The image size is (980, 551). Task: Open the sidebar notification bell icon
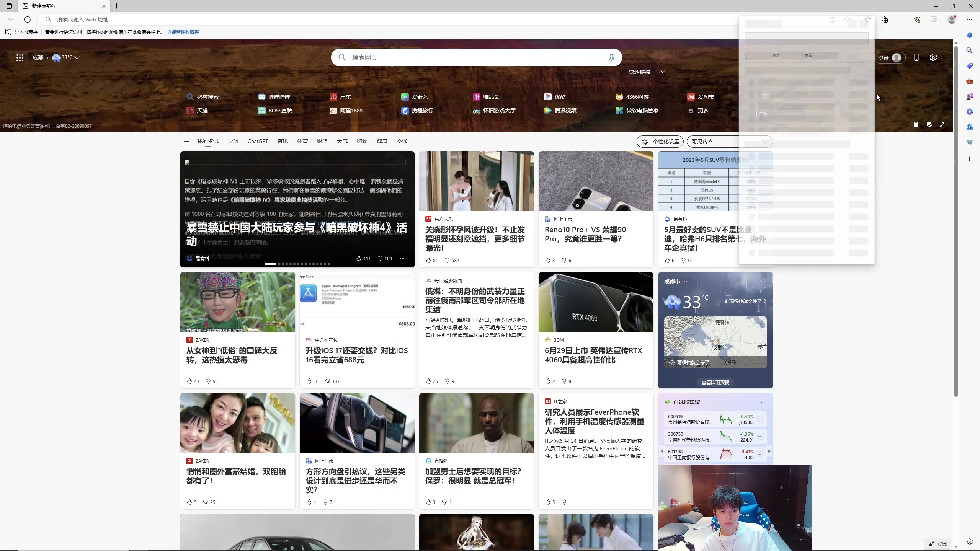click(969, 35)
